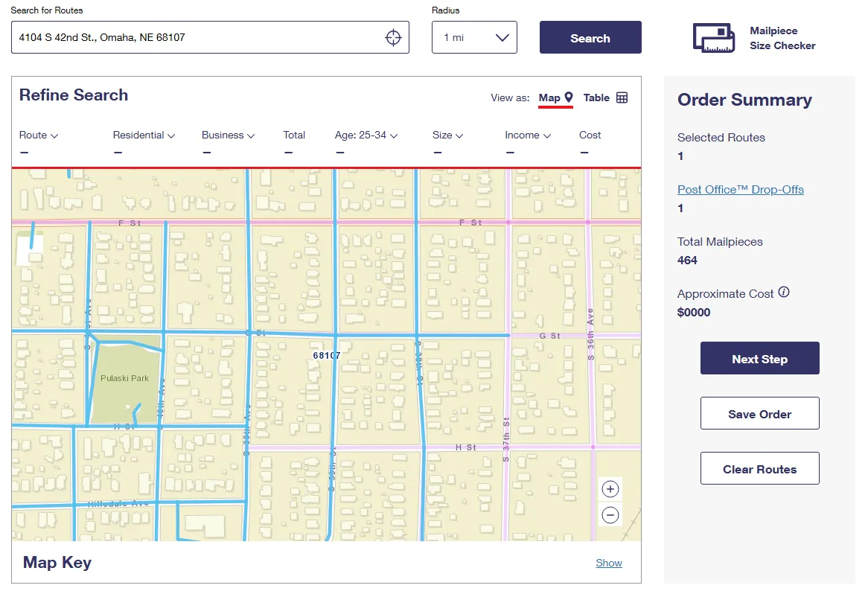This screenshot has width=868, height=594.
Task: Click the Next Step button
Action: coord(759,359)
